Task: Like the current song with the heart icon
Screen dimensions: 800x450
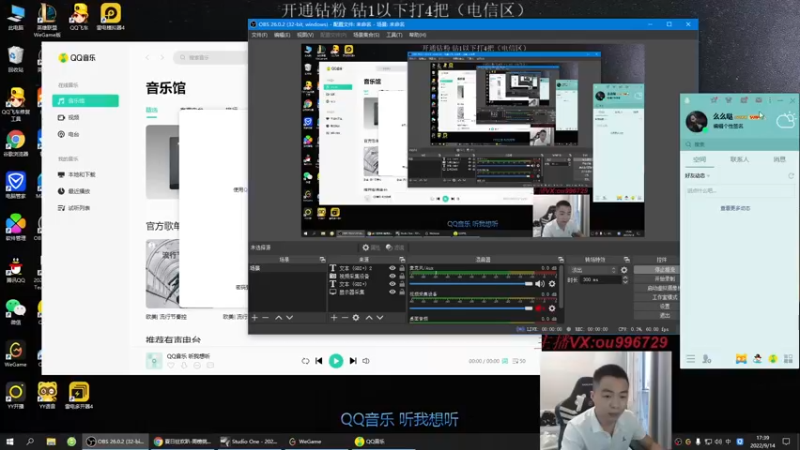Action: (171, 365)
